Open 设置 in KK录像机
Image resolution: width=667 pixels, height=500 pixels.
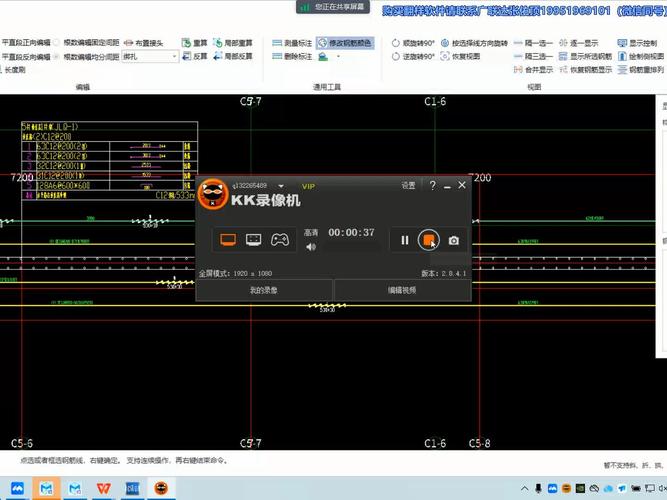tap(408, 185)
